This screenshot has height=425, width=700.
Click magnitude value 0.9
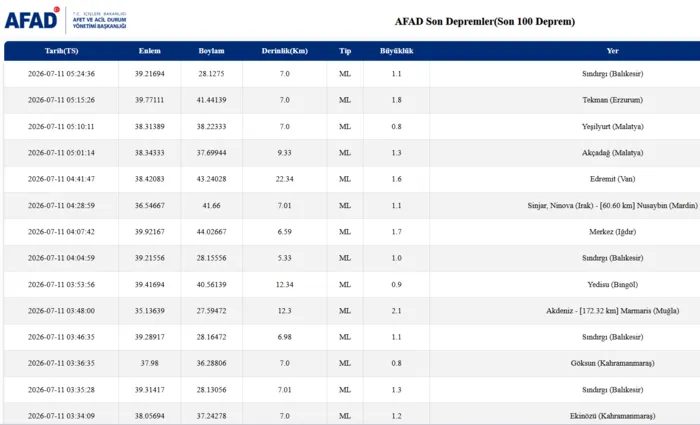point(396,284)
